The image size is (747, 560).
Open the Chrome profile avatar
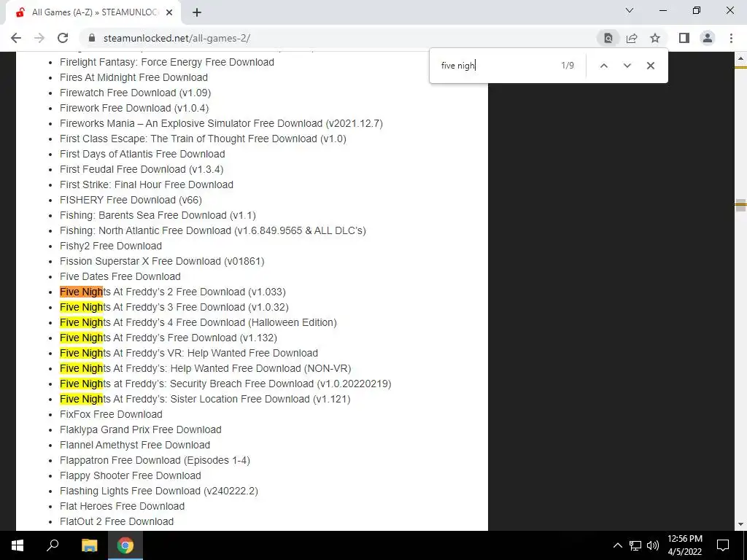coord(708,38)
